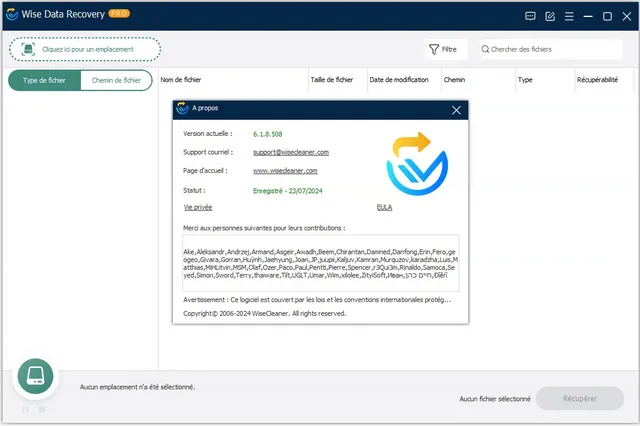
Task: Click the version number 6.1.8.508
Action: click(267, 134)
